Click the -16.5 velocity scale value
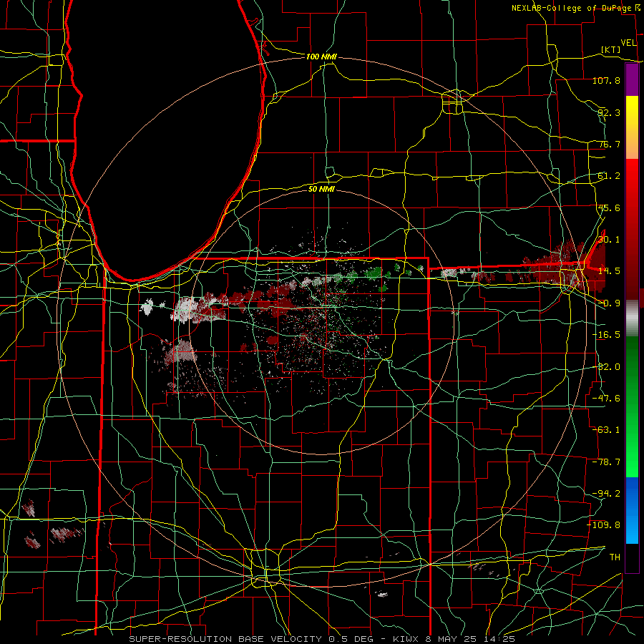644x644 pixels. tap(606, 335)
